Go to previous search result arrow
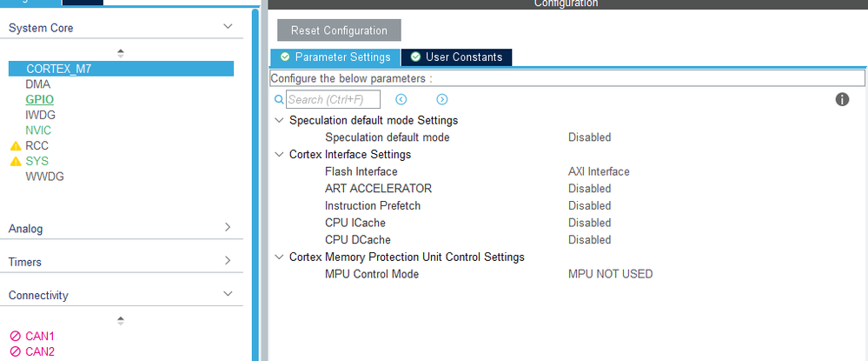 (x=401, y=100)
